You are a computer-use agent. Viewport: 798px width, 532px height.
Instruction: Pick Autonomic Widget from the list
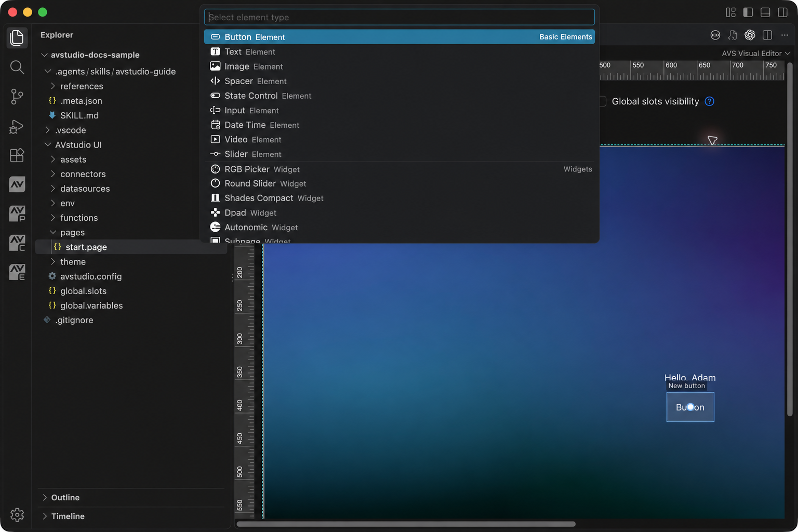tap(399, 227)
